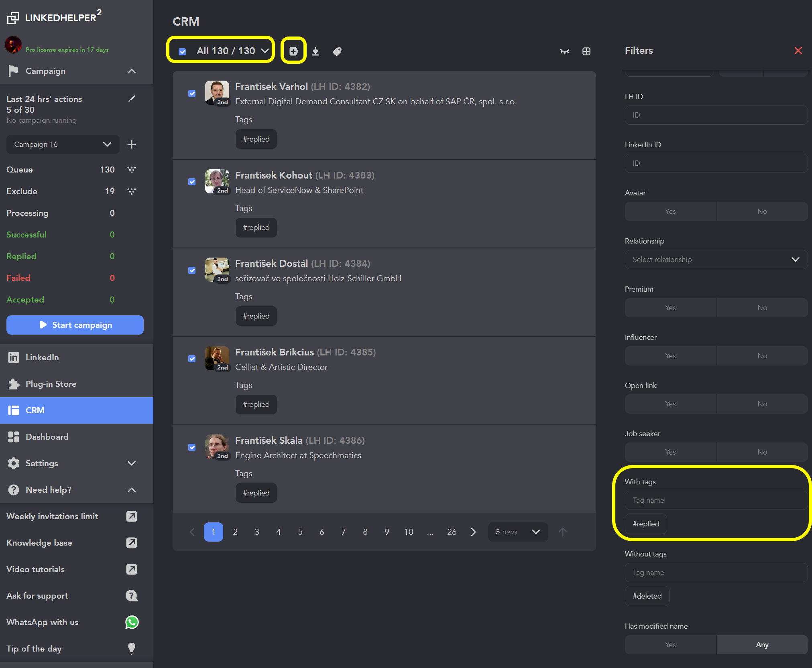Click the LinkedHelper logo icon
Screen dimensions: 812x668
[13, 18]
